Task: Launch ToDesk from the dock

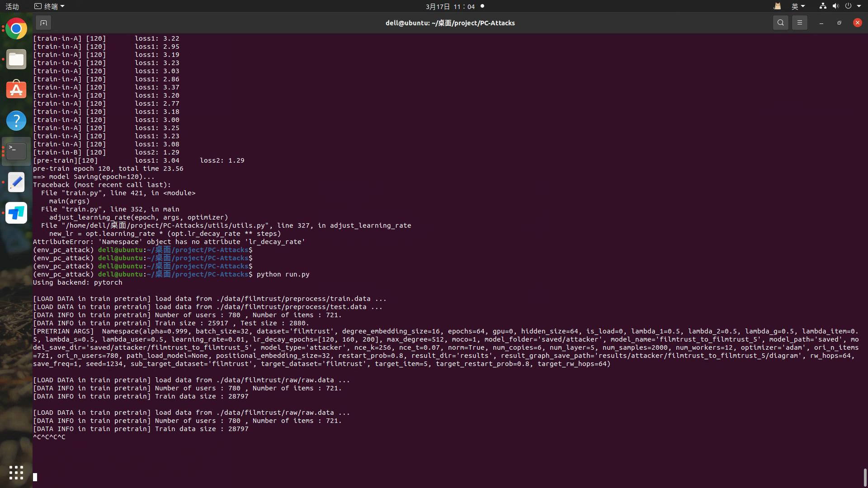Action: (16, 213)
